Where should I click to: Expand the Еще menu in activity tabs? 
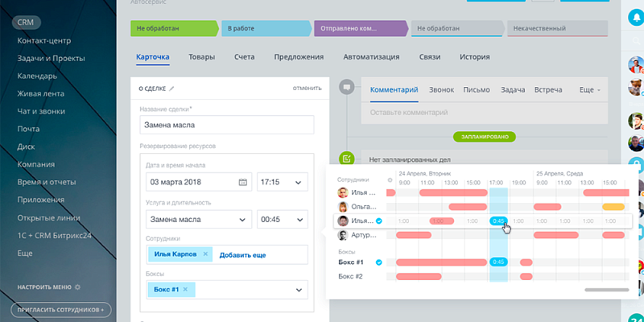coord(590,90)
